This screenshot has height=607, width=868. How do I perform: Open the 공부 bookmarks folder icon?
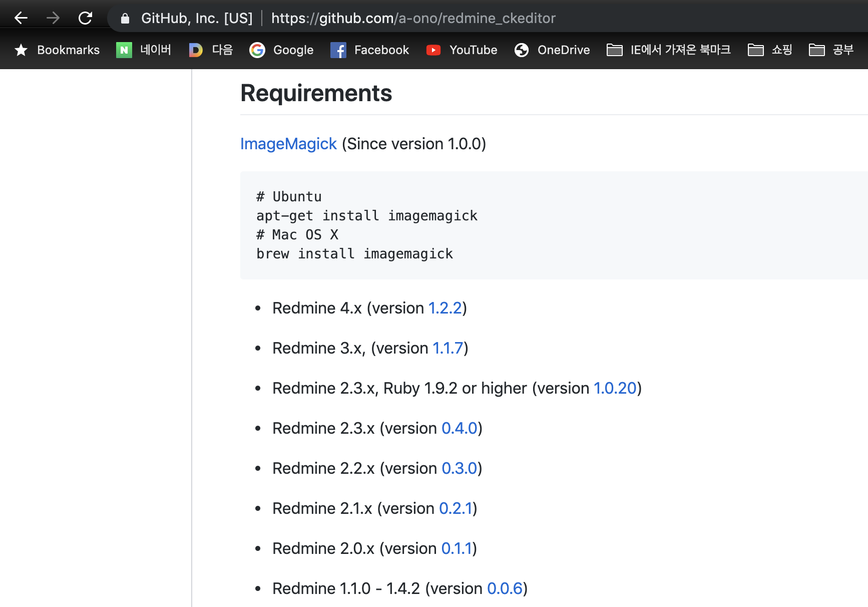(x=817, y=50)
